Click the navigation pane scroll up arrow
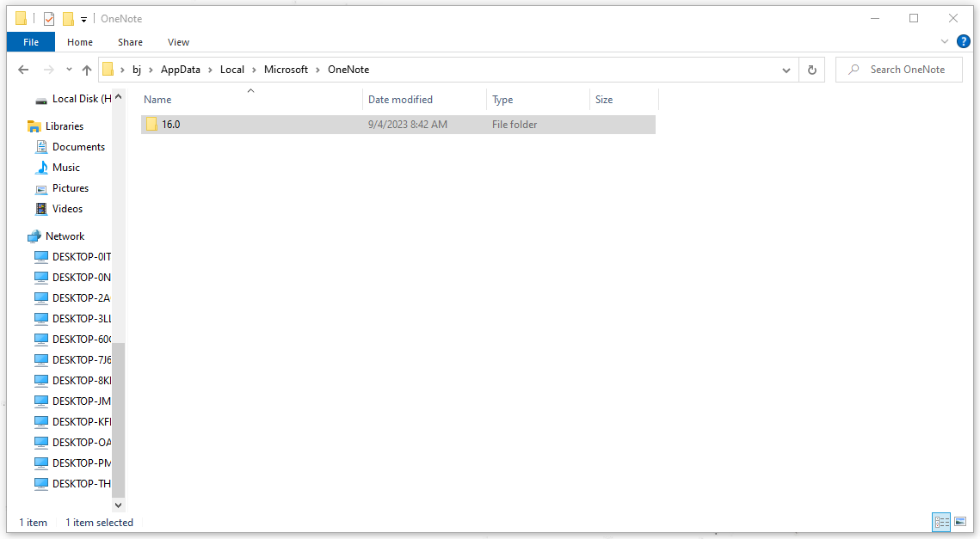Image resolution: width=980 pixels, height=539 pixels. point(118,97)
